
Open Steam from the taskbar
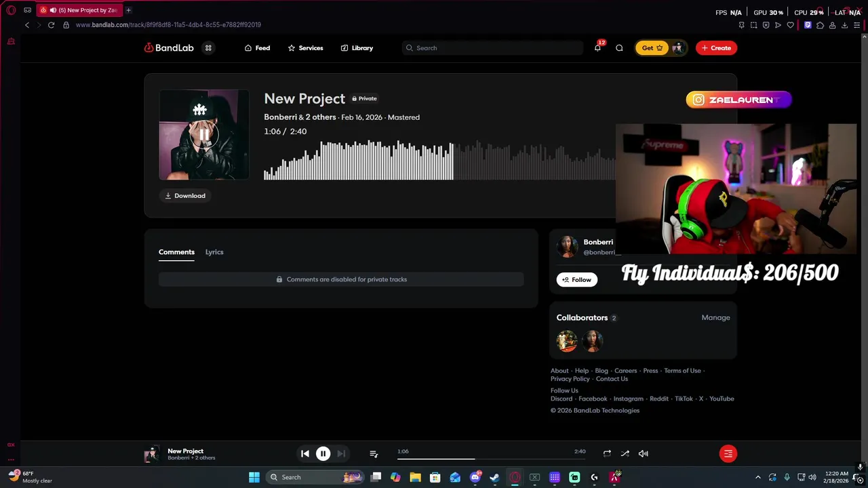(494, 477)
